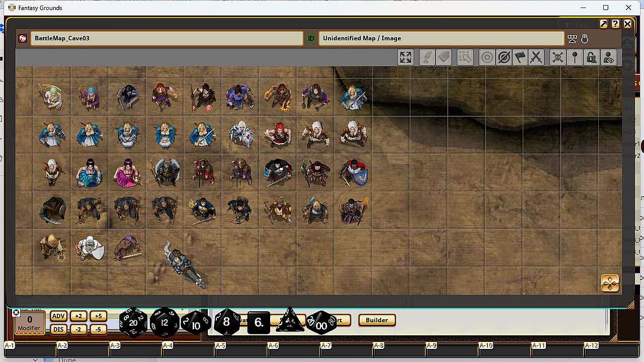Roll the d12 die
This screenshot has height=362, width=644.
165,323
